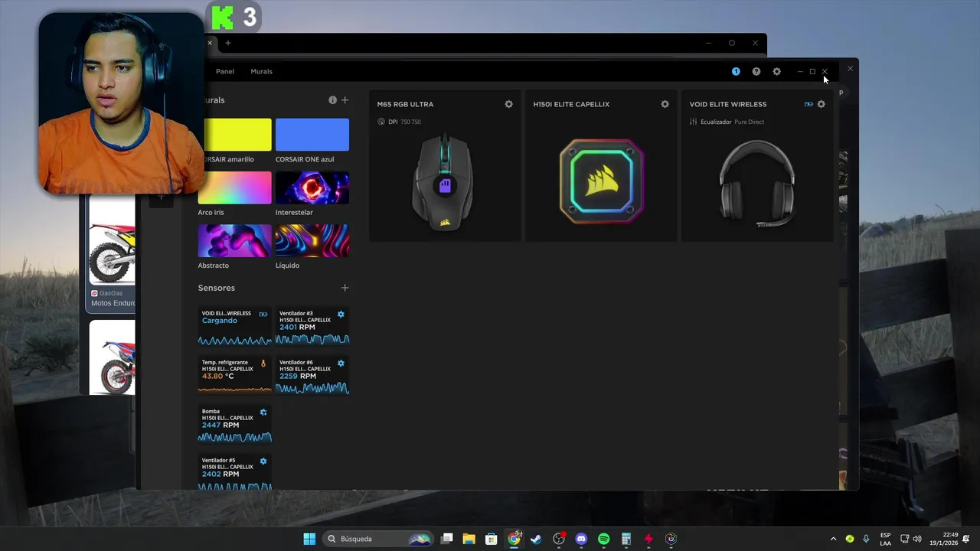Switch to the Murals tab
Viewport: 980px width, 551px height.
(261, 71)
